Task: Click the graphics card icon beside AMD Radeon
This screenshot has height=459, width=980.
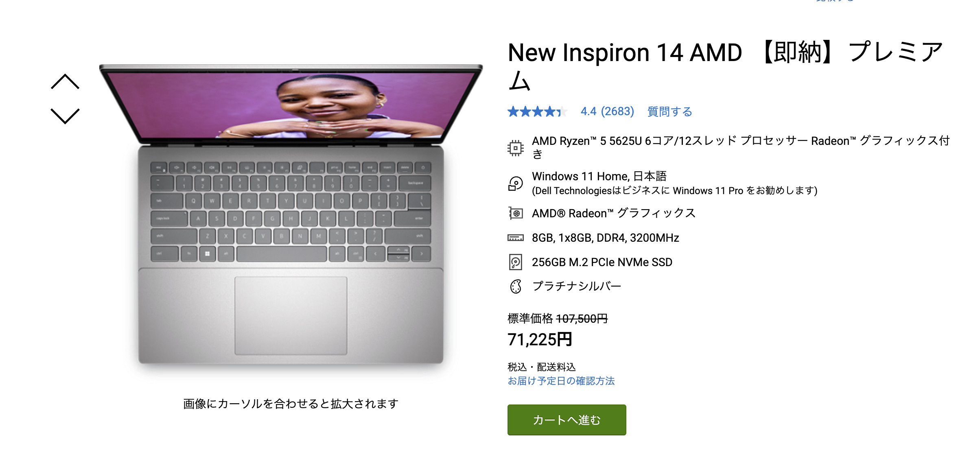Action: 516,213
